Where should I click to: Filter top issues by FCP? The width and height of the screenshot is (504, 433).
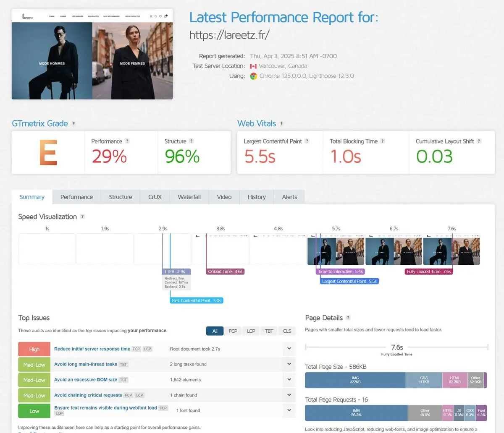233,331
